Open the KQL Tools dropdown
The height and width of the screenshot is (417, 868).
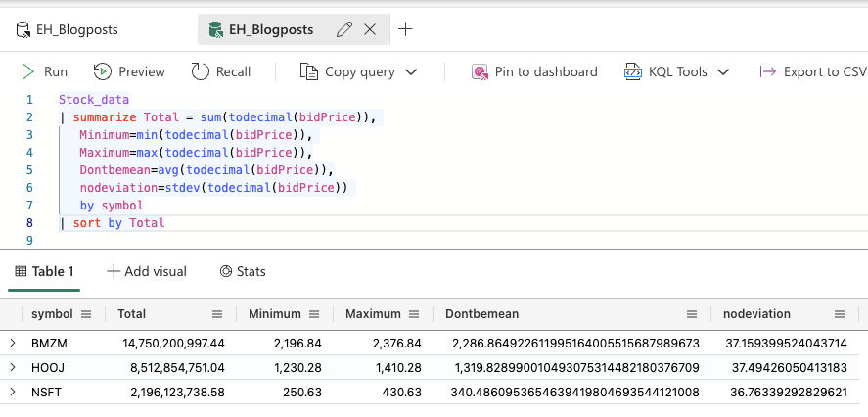(724, 71)
